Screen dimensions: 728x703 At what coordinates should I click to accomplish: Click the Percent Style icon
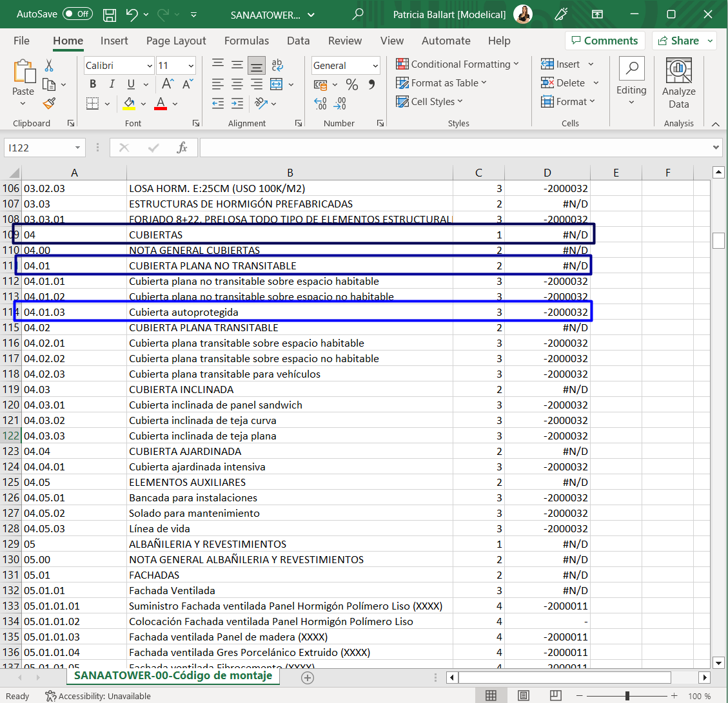tap(352, 84)
